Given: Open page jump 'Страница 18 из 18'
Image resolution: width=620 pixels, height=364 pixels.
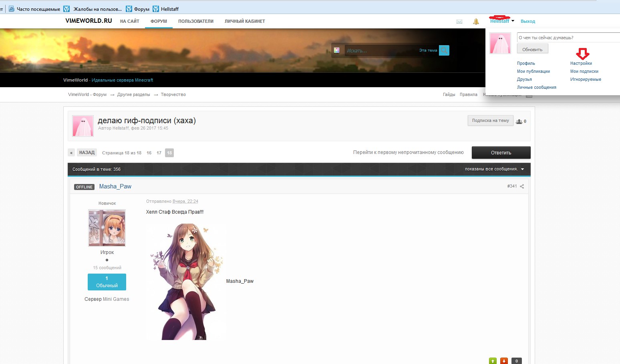Looking at the screenshot, I should [x=122, y=153].
